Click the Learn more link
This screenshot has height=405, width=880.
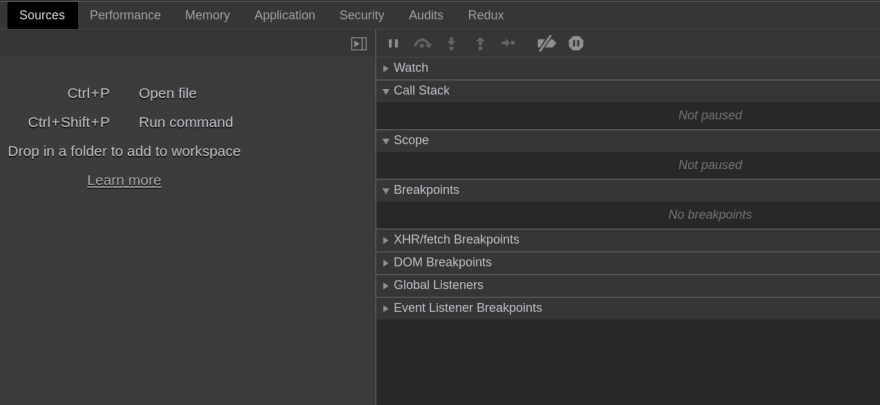(x=124, y=180)
